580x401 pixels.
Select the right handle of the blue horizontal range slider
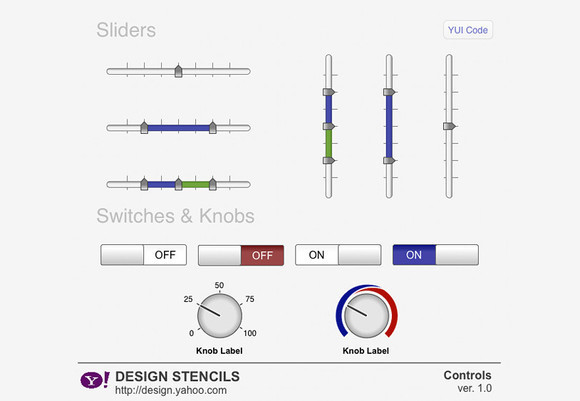(213, 128)
